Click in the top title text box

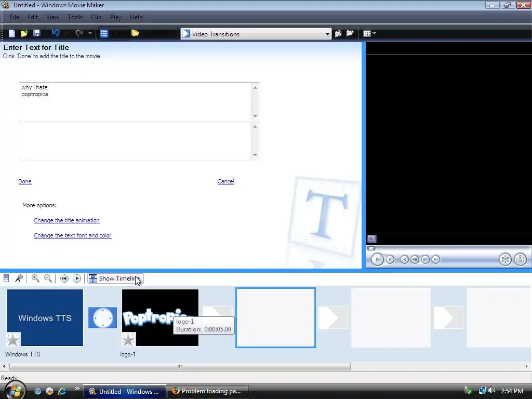[136, 102]
